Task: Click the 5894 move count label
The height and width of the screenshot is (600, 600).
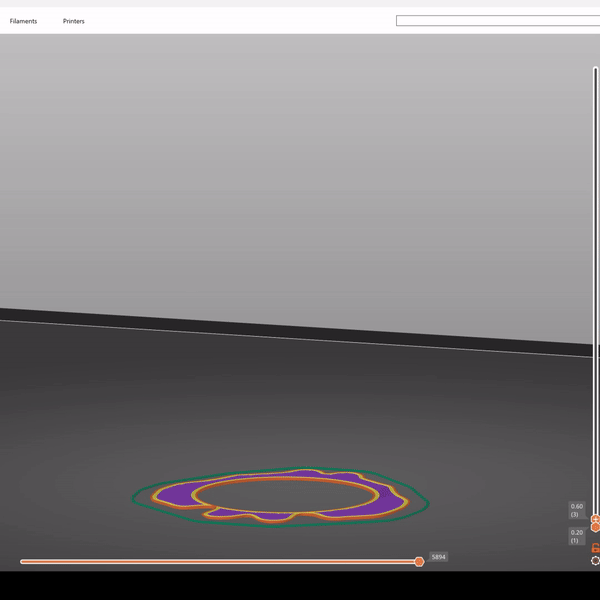Action: pyautogui.click(x=439, y=557)
